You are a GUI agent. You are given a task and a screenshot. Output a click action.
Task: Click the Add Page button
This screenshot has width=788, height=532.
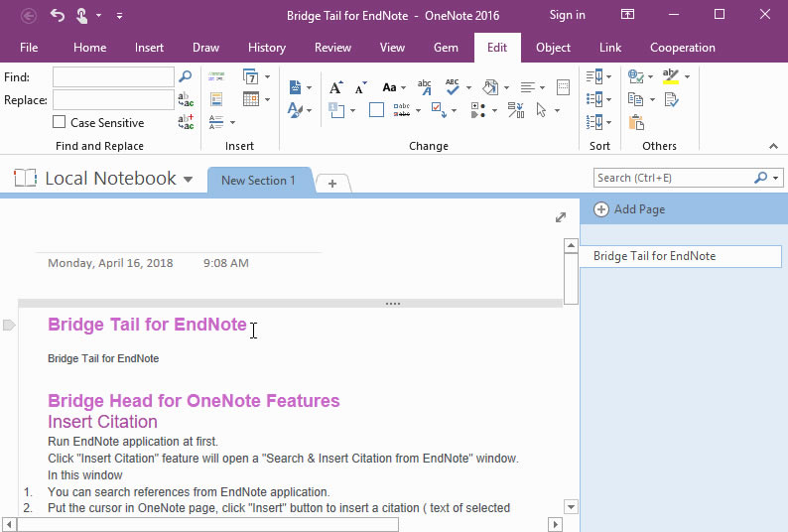[629, 209]
